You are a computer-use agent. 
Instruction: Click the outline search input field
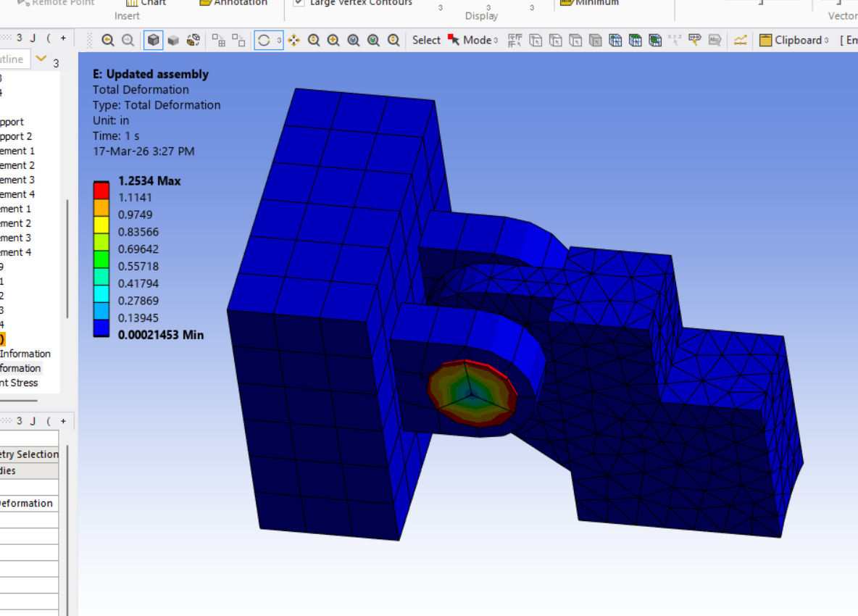click(14, 59)
